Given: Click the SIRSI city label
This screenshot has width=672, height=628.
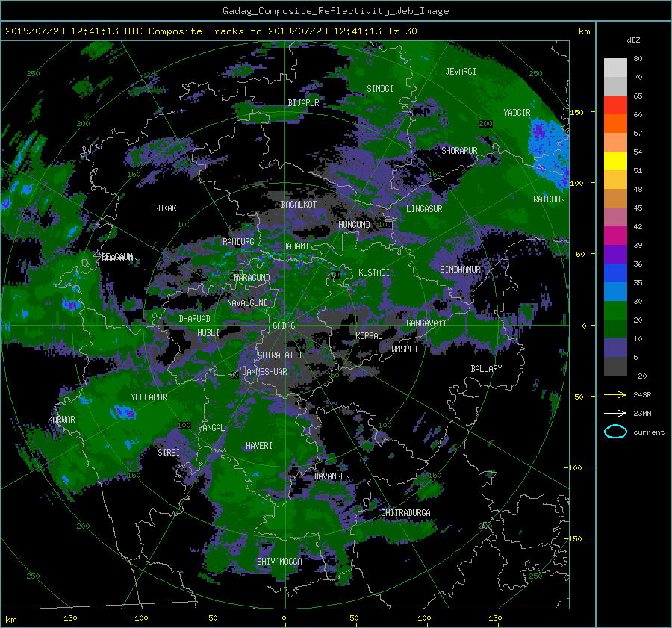Looking at the screenshot, I should (x=169, y=453).
